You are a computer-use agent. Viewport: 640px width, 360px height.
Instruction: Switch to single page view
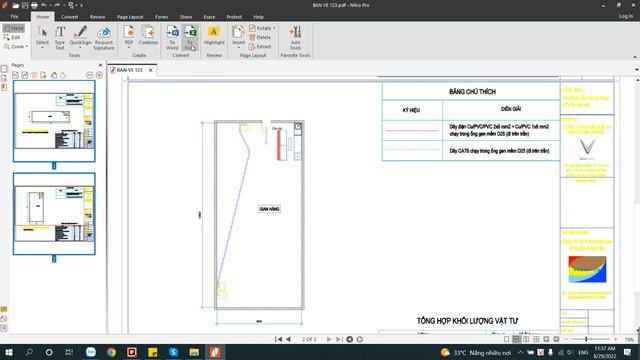[x=507, y=339]
